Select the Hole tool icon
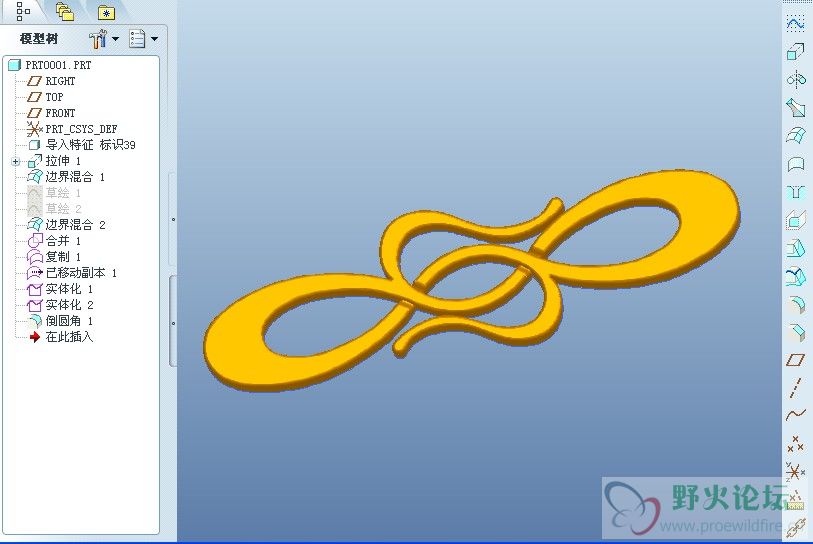This screenshot has width=813, height=544. pyautogui.click(x=795, y=192)
